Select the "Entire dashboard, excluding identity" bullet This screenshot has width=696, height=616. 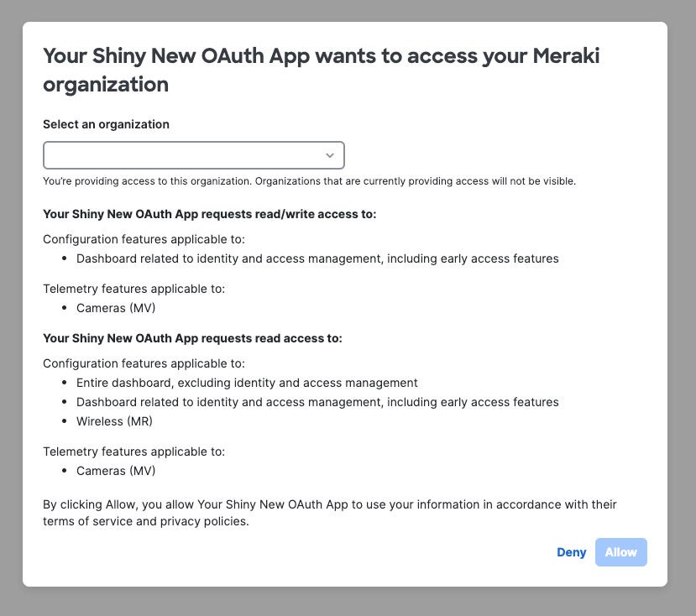click(247, 383)
